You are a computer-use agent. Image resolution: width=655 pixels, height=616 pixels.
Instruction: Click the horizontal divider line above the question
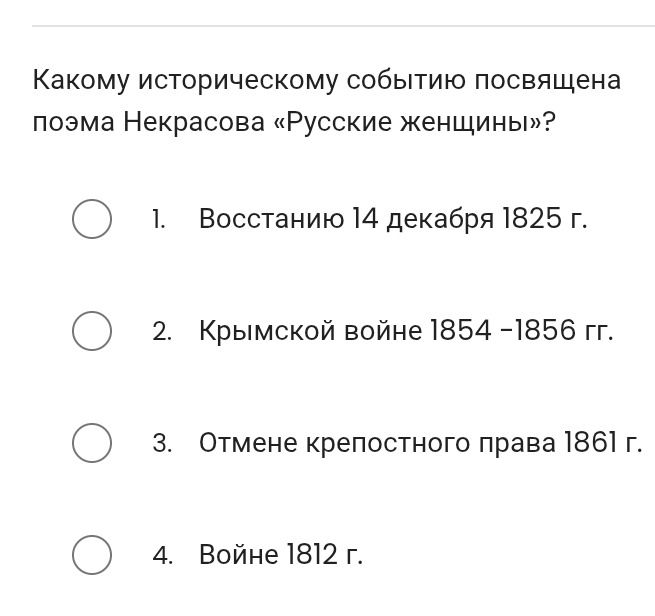[x=343, y=26]
